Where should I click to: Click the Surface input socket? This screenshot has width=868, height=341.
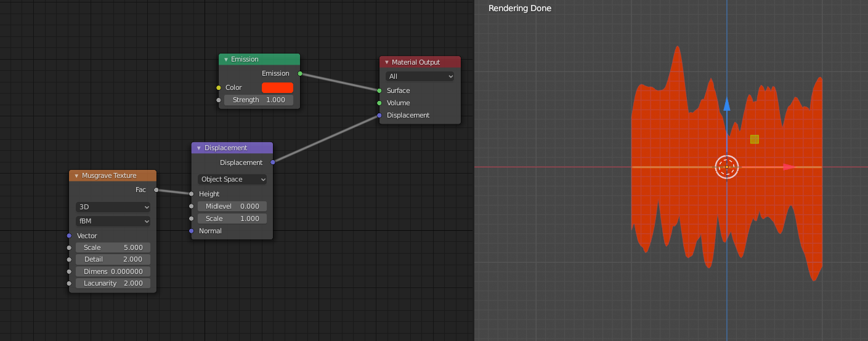click(x=379, y=90)
